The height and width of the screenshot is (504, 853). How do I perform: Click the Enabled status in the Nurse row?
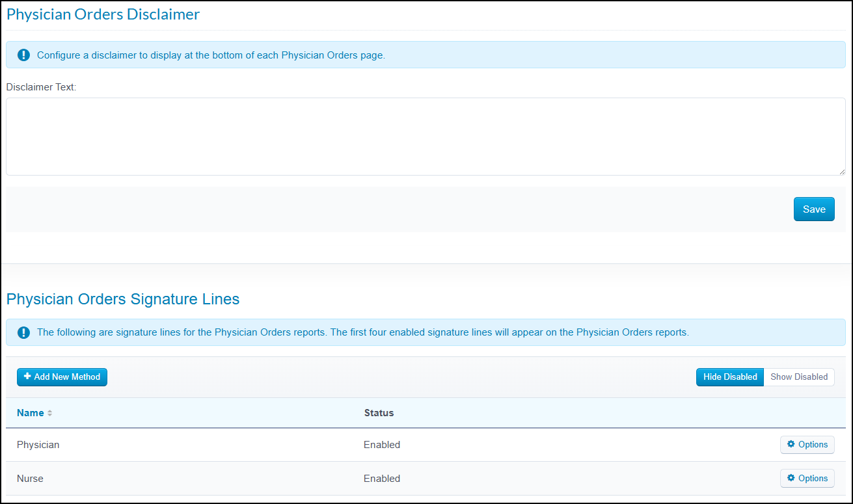coord(382,479)
